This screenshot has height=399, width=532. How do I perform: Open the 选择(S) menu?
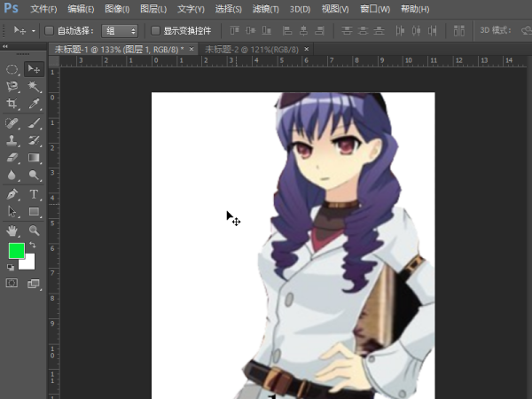click(x=229, y=9)
